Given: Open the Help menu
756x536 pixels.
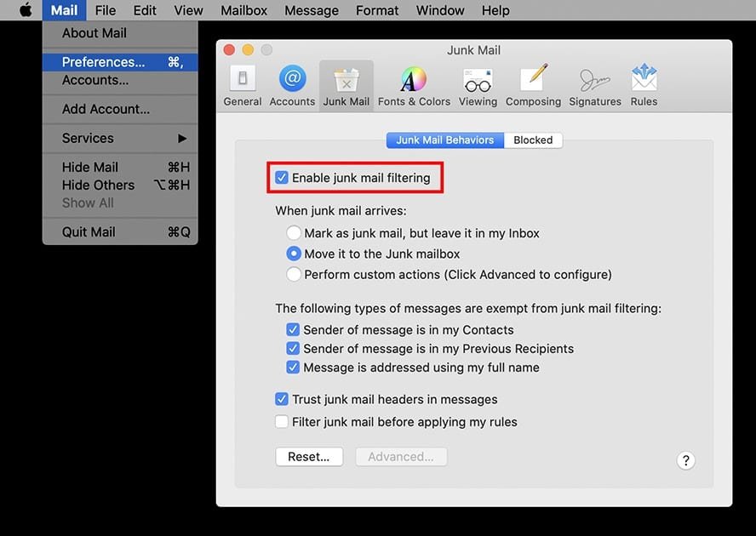Looking at the screenshot, I should coord(495,10).
